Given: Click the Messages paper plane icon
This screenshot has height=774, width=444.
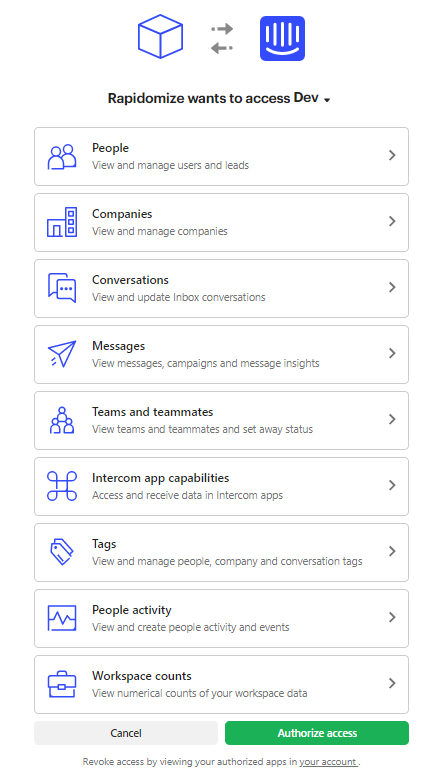Looking at the screenshot, I should pyautogui.click(x=62, y=354).
